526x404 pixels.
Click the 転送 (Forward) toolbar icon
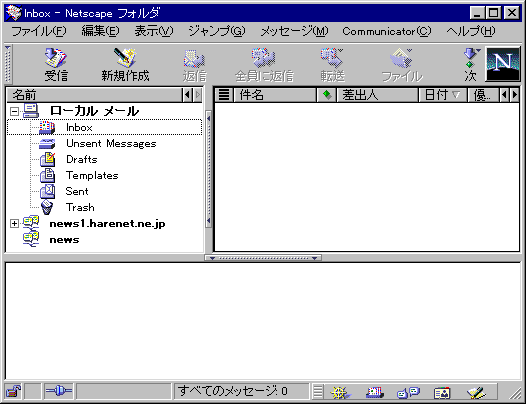(332, 58)
